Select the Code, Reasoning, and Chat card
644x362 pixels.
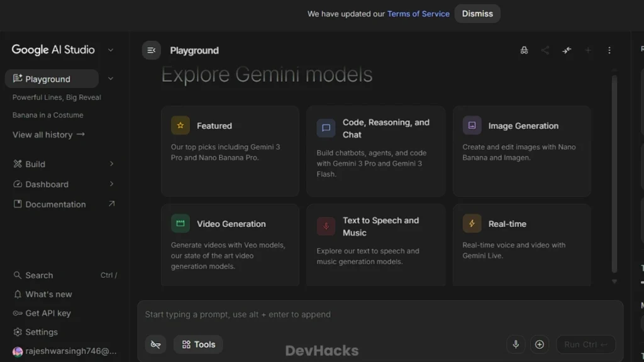click(x=376, y=151)
